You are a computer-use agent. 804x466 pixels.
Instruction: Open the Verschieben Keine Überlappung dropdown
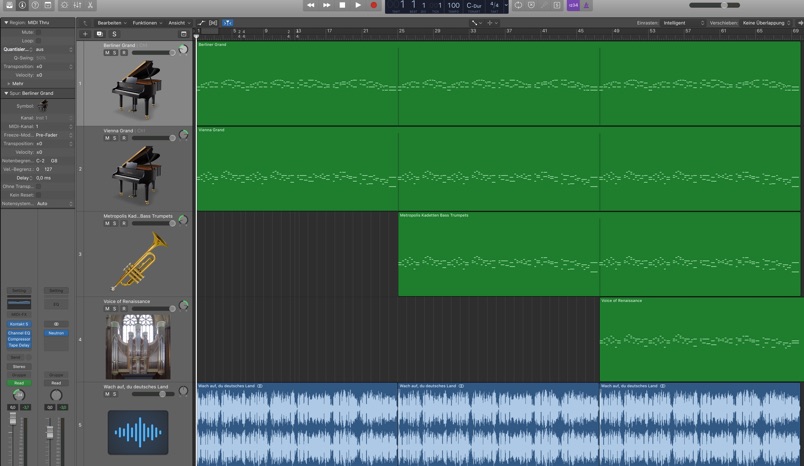[767, 23]
